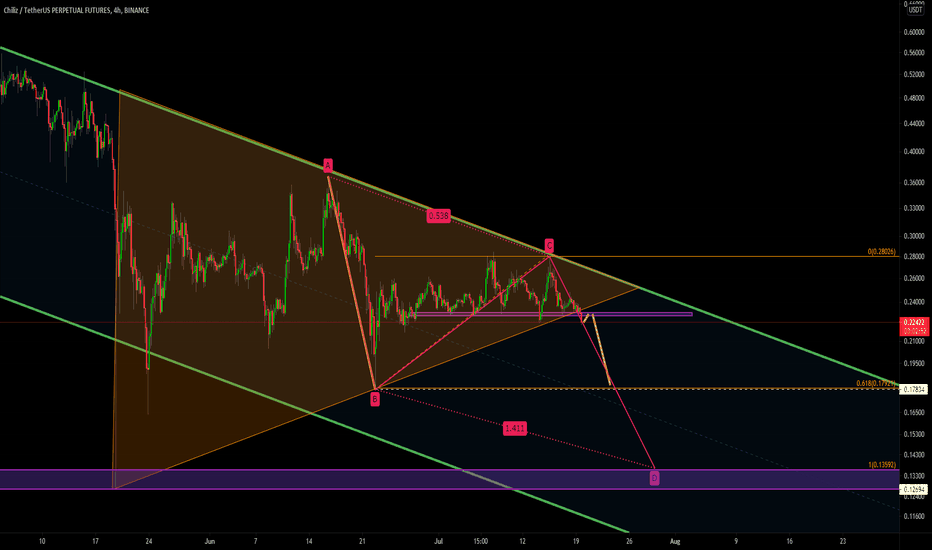Click the 23 date on the time axis
The height and width of the screenshot is (550, 932).
[843, 541]
